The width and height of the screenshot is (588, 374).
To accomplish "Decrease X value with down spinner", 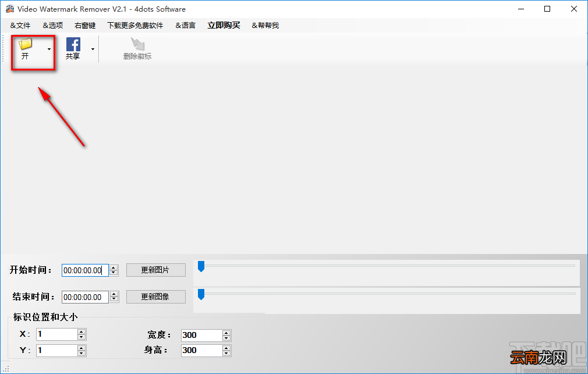I will click(x=82, y=337).
